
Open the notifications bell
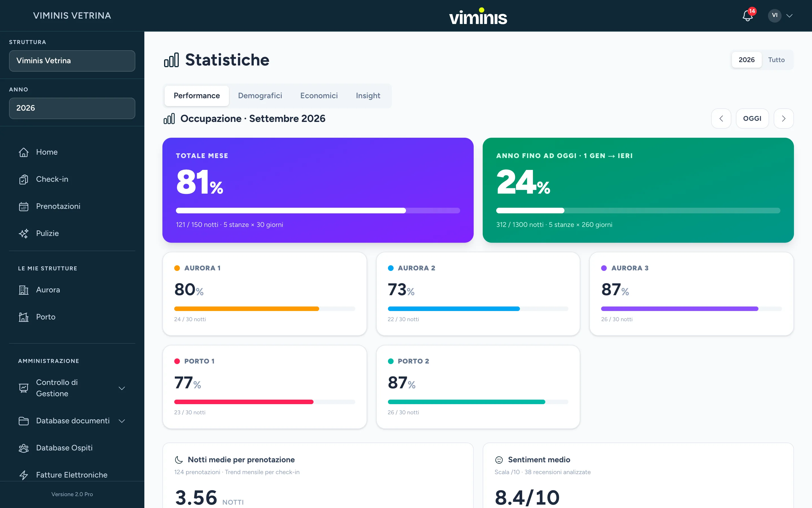coord(748,16)
